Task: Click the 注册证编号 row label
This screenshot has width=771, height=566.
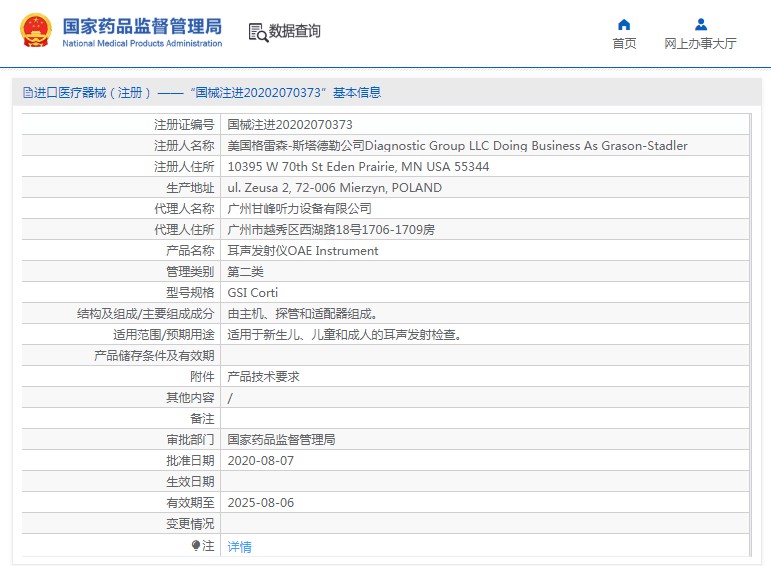Action: [x=184, y=125]
